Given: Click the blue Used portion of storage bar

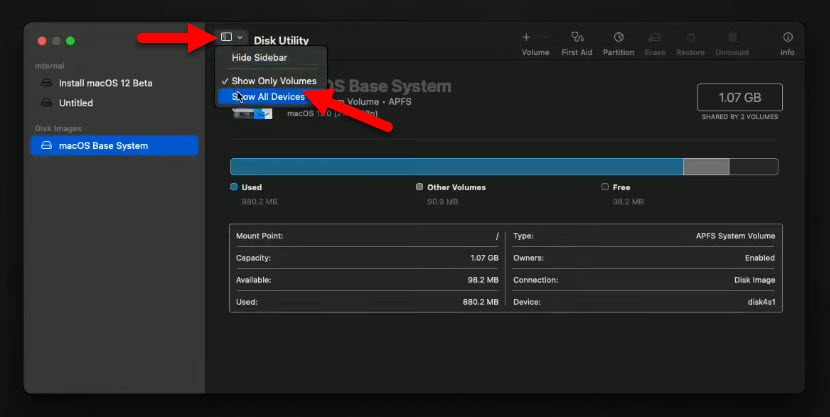Looking at the screenshot, I should [457, 167].
